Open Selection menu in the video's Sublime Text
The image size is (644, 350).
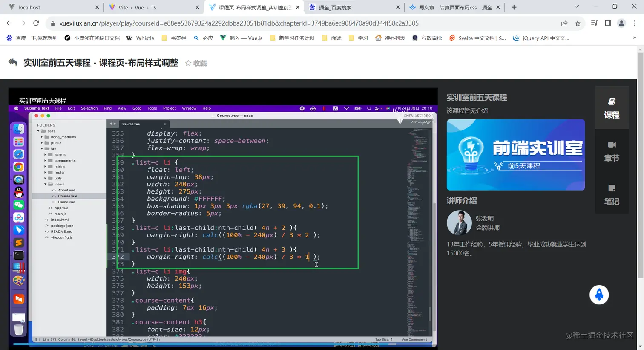point(89,108)
